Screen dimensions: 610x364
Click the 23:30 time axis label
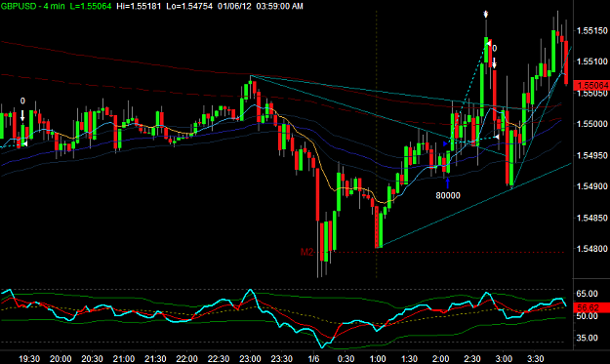click(x=282, y=359)
